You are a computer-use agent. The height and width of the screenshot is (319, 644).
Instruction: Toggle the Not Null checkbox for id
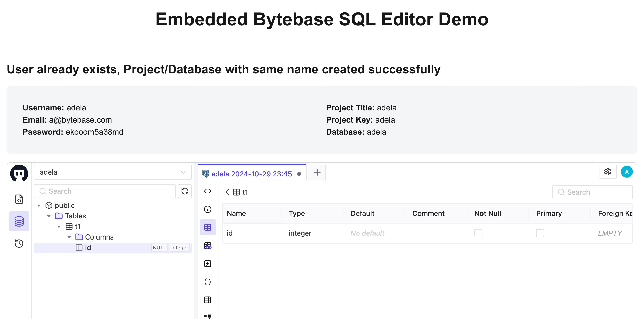click(478, 233)
